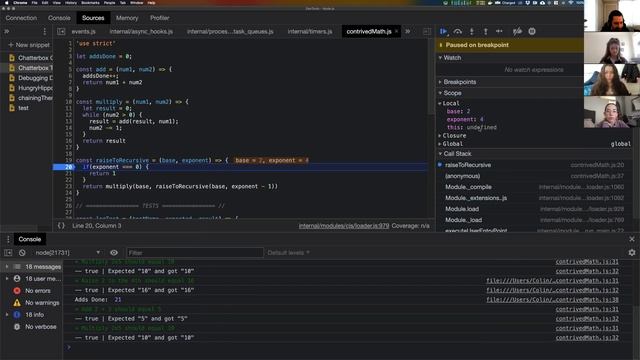The height and width of the screenshot is (360, 640).
Task: Open Default levels dropdown
Action: tap(288, 253)
